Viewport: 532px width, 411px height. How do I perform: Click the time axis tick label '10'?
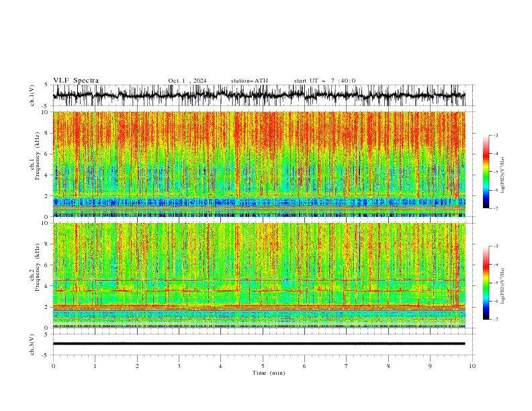tap(472, 366)
